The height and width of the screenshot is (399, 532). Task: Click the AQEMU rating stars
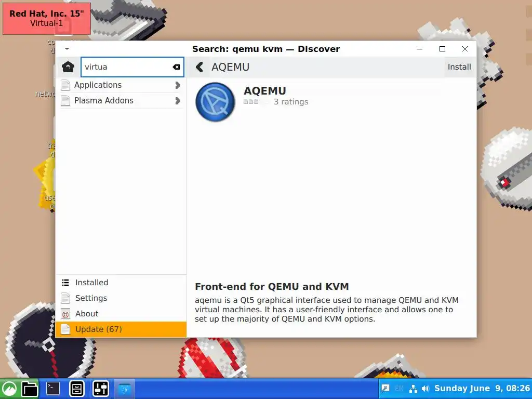coord(251,101)
